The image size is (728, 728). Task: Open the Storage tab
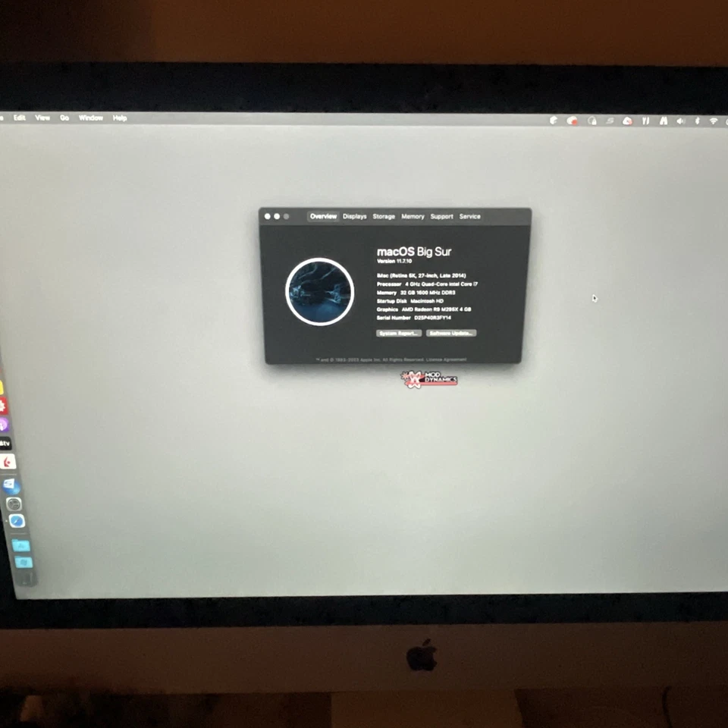click(384, 216)
